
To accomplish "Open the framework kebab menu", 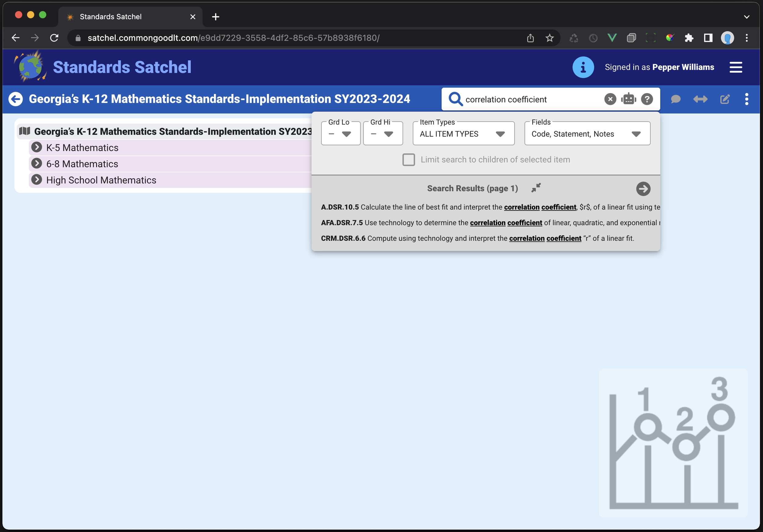I will (x=747, y=99).
